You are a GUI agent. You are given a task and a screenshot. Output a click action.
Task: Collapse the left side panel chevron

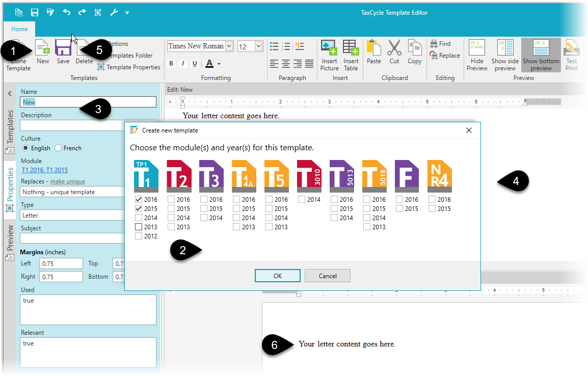click(x=10, y=94)
